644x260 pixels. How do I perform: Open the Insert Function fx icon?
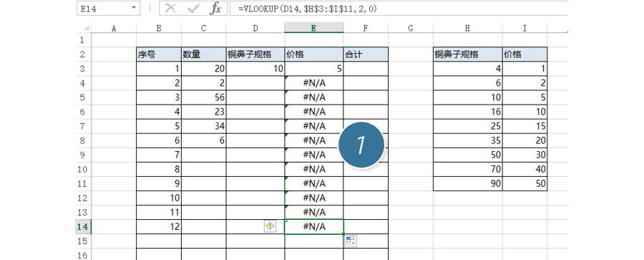[x=215, y=9]
